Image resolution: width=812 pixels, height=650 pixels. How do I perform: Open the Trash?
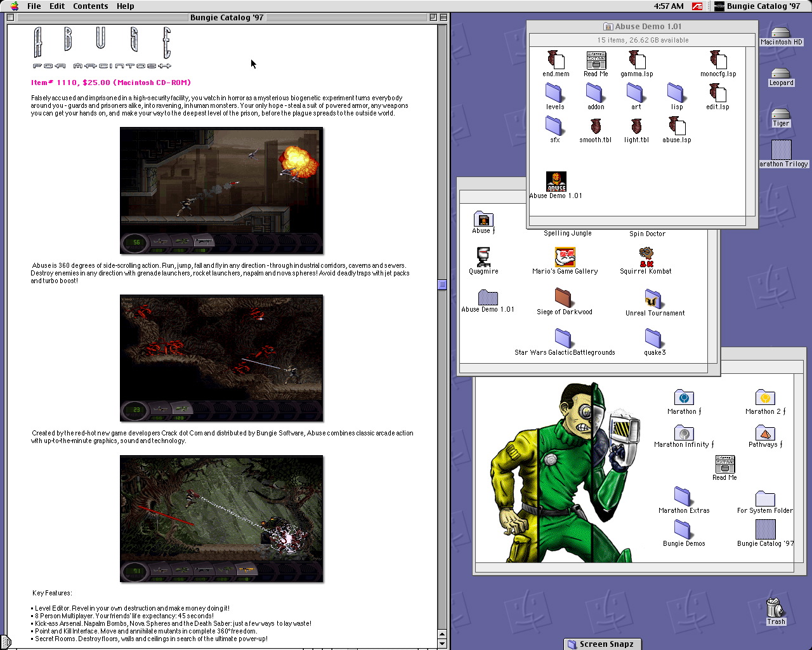[x=775, y=607]
